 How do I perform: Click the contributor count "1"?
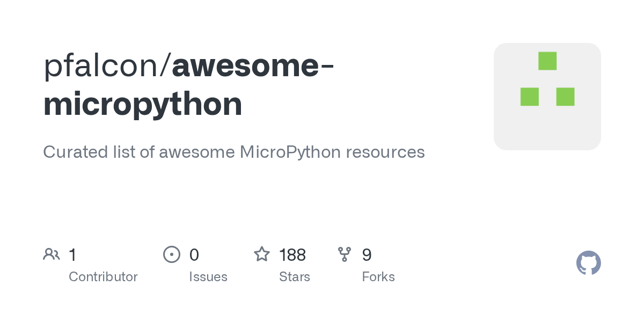(72, 255)
